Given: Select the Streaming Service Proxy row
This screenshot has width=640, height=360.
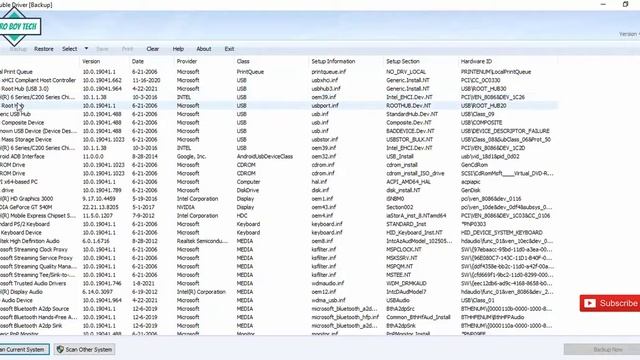Looking at the screenshot, I should pos(279,258).
